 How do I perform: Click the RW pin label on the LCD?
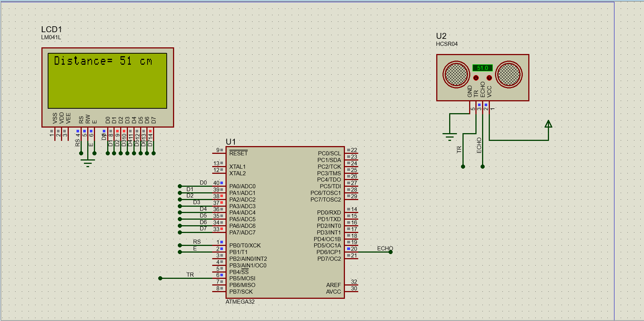pos(88,119)
